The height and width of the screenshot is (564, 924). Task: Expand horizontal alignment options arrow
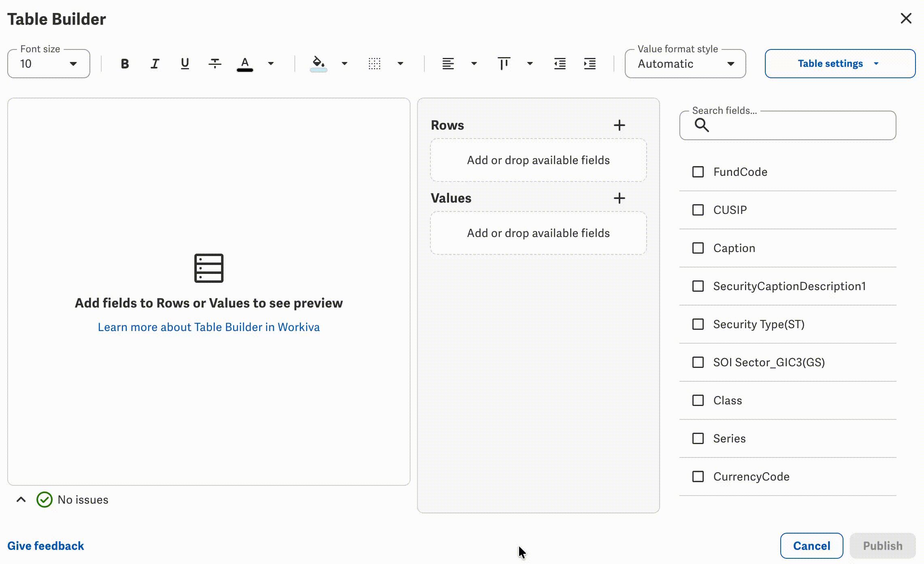coord(474,64)
